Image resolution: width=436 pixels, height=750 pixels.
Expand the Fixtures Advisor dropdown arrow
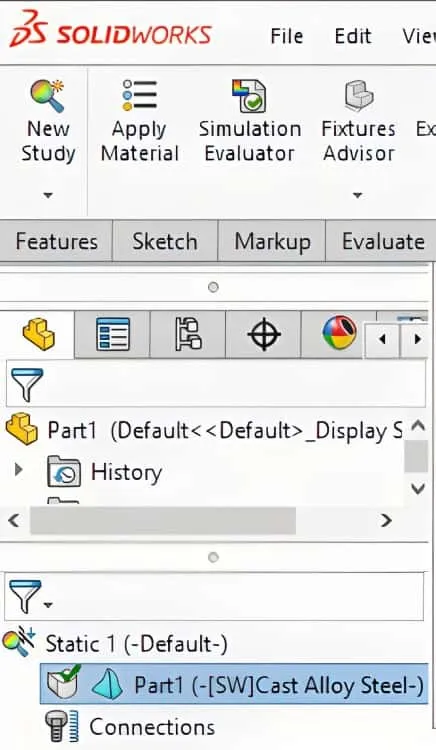(x=357, y=195)
